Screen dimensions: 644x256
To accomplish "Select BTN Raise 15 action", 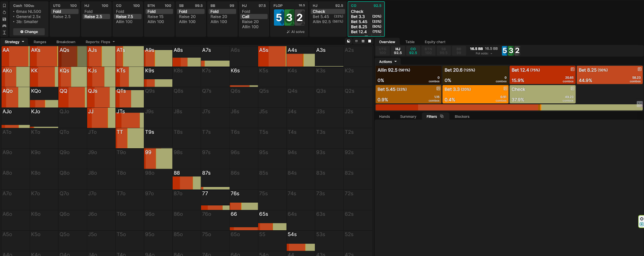I will coord(159,16).
